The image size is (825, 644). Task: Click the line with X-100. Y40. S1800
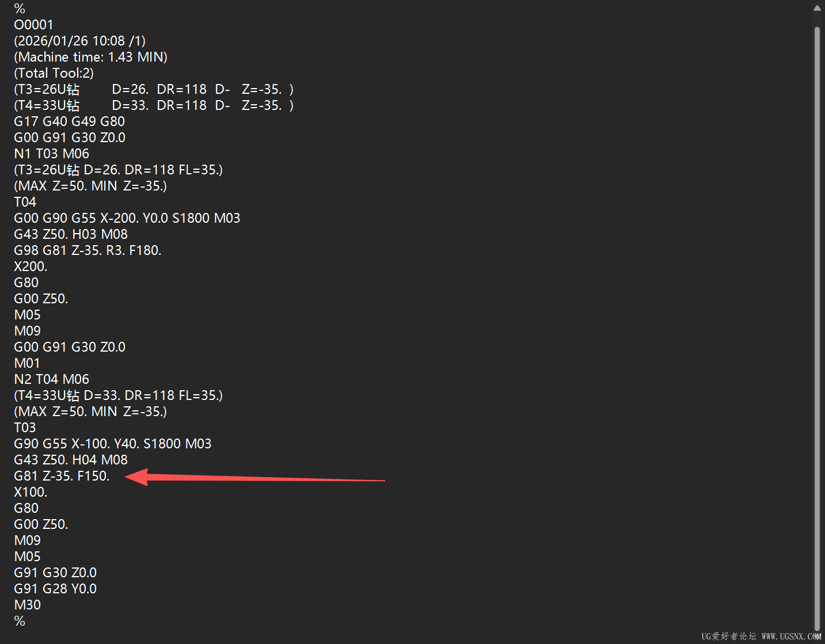pyautogui.click(x=112, y=444)
